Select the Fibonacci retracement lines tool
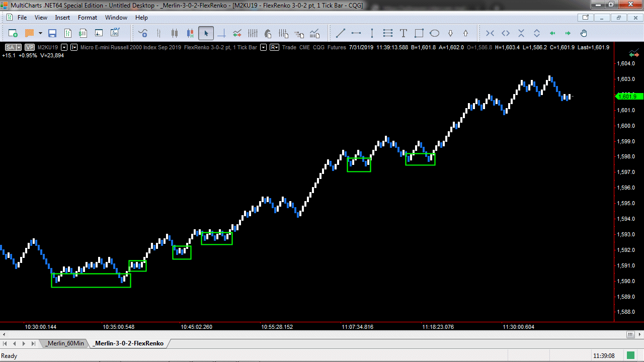 [387, 33]
